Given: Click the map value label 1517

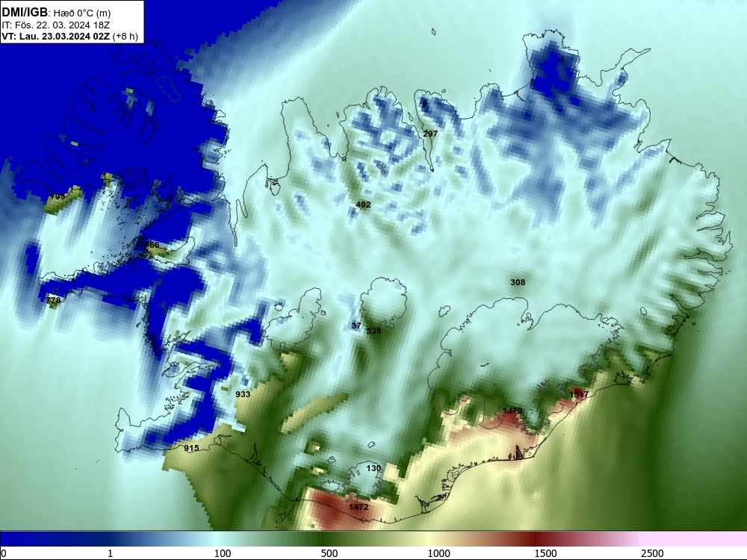Looking at the screenshot, I should (580, 394).
